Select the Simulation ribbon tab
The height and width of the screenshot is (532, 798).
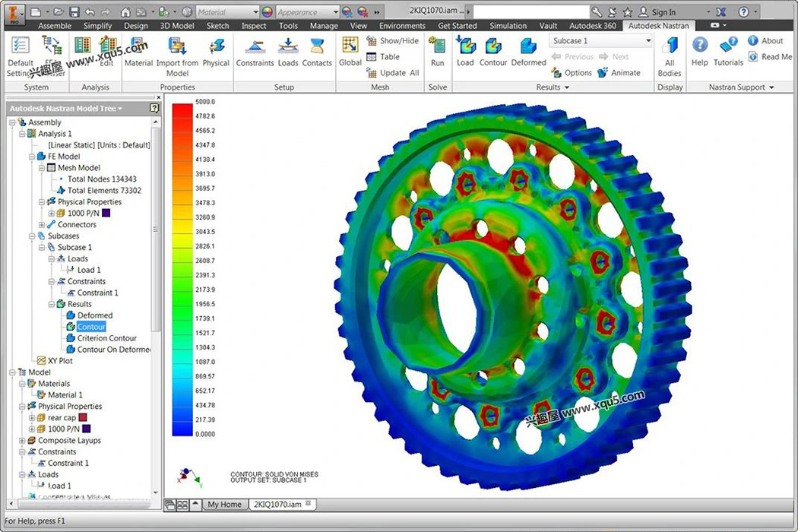(508, 25)
